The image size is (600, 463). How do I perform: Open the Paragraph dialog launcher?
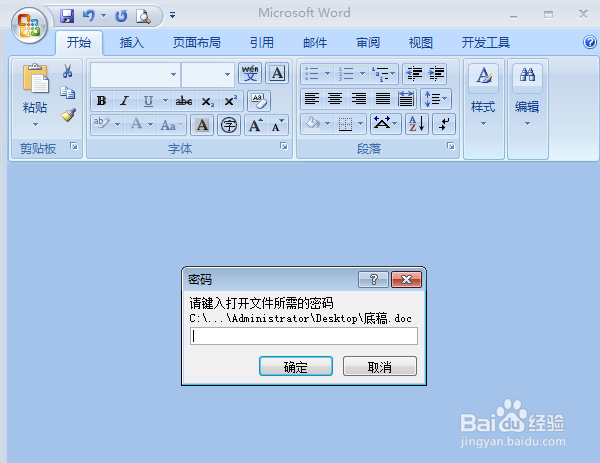click(451, 146)
